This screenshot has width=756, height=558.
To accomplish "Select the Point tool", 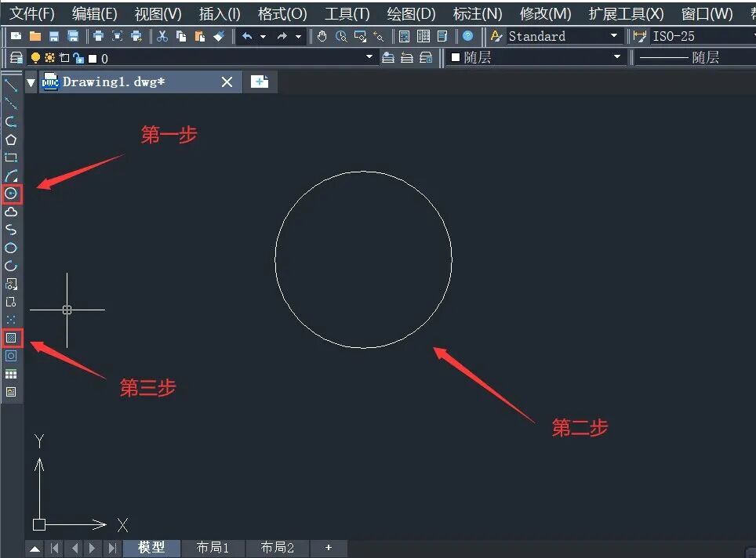I will (x=11, y=320).
